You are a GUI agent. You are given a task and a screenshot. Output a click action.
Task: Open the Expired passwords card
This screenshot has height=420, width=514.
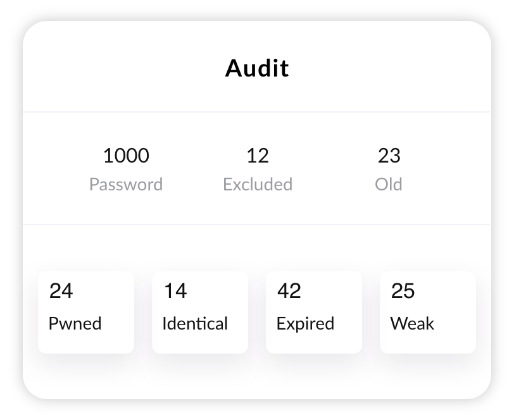313,311
